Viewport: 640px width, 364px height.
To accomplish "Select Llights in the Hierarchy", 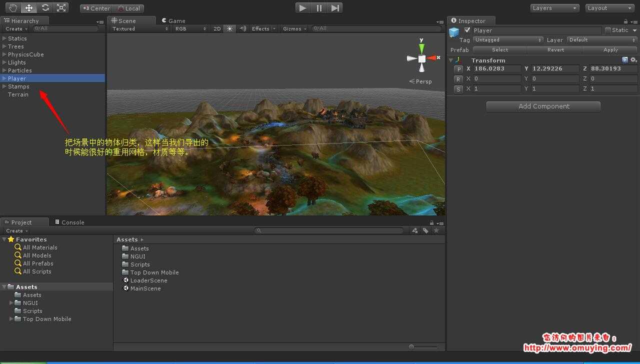I will tap(17, 62).
